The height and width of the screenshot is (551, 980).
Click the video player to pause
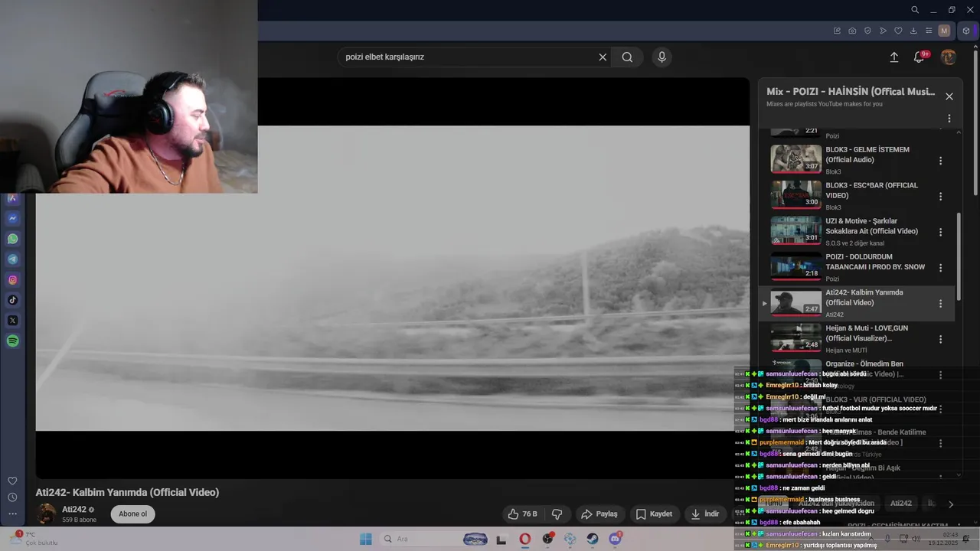(392, 279)
